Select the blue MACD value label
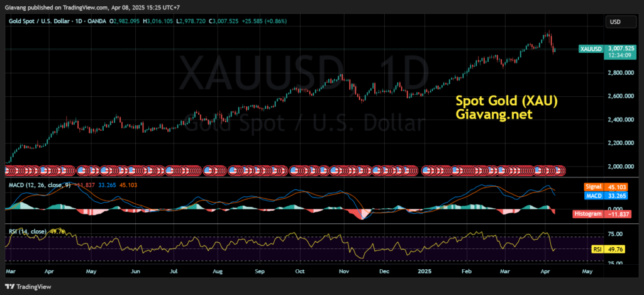Screen dimensions: 644x295 click(606, 196)
